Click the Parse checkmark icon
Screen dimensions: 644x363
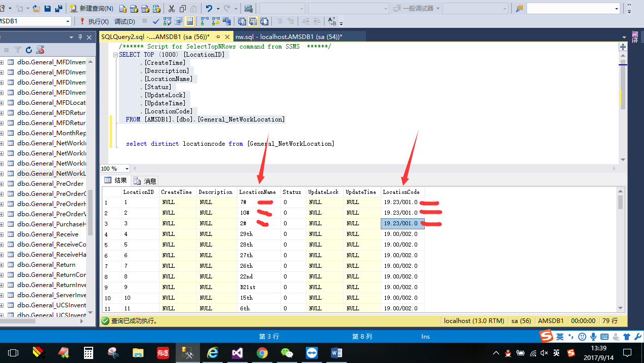(156, 21)
